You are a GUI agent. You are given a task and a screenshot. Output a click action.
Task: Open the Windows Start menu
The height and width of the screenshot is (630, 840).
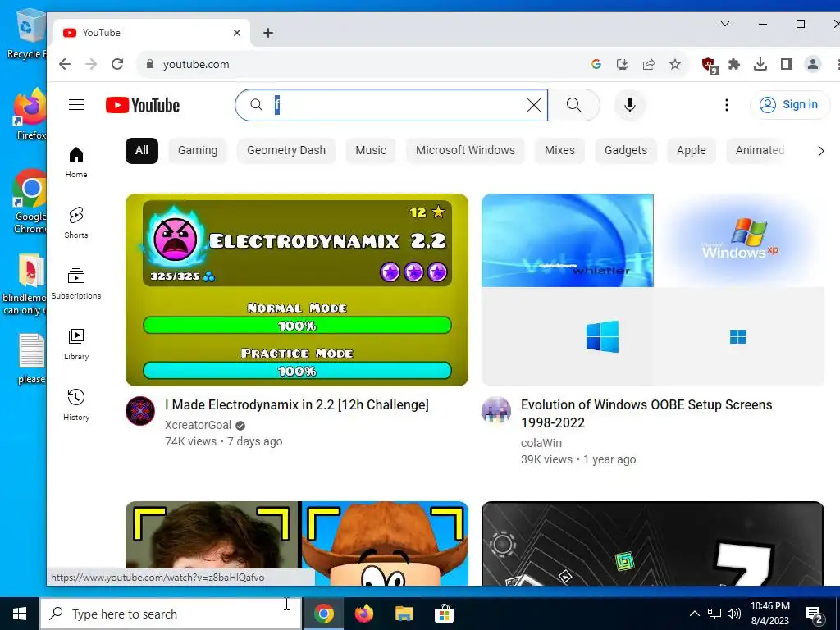coord(20,614)
